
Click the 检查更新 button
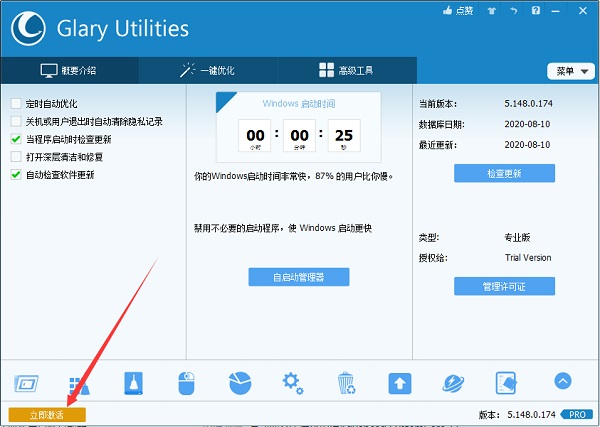(x=504, y=173)
